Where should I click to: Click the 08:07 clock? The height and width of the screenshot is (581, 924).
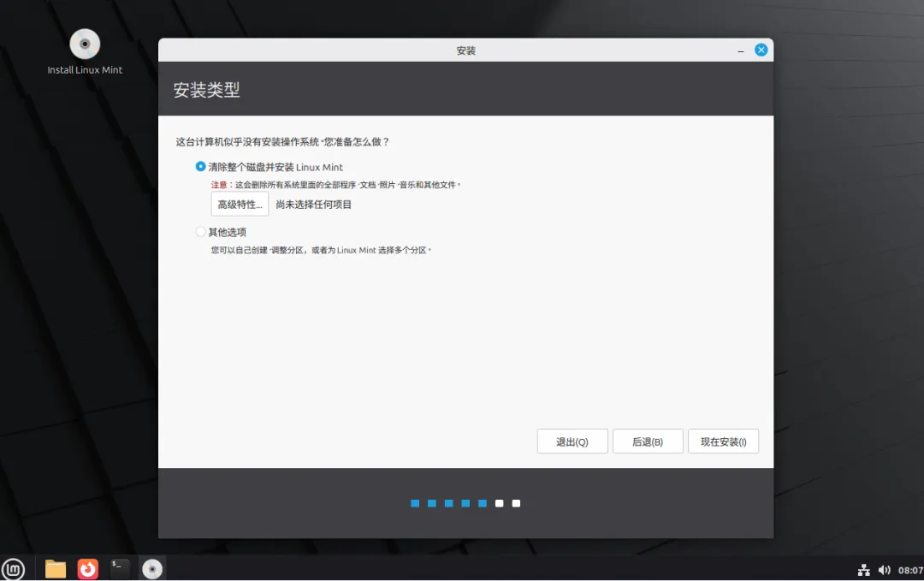pyautogui.click(x=910, y=571)
